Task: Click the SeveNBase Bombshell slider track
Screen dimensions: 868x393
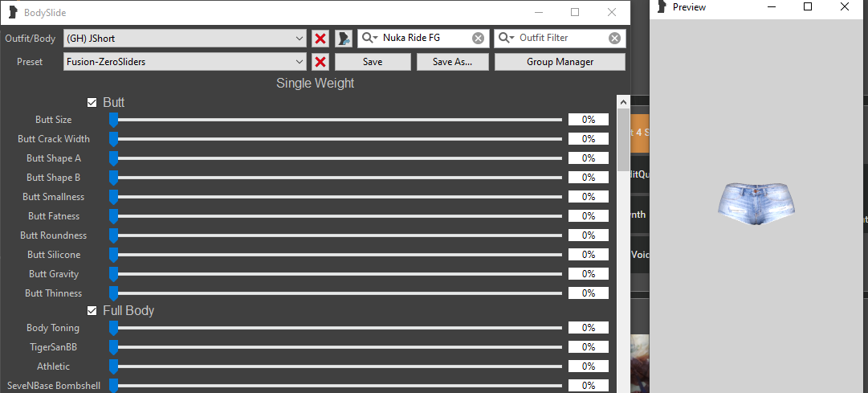Action: pyautogui.click(x=336, y=386)
